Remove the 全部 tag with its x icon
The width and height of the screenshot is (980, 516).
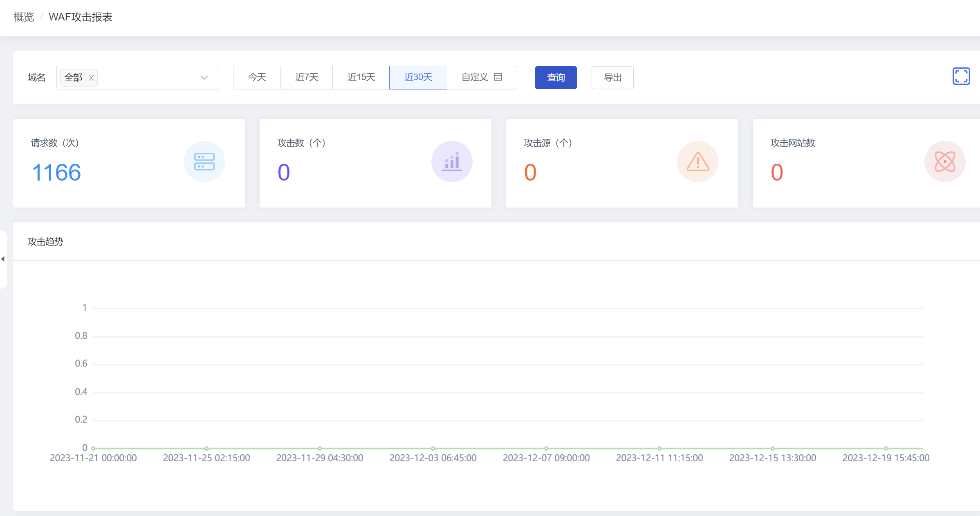pyautogui.click(x=91, y=78)
